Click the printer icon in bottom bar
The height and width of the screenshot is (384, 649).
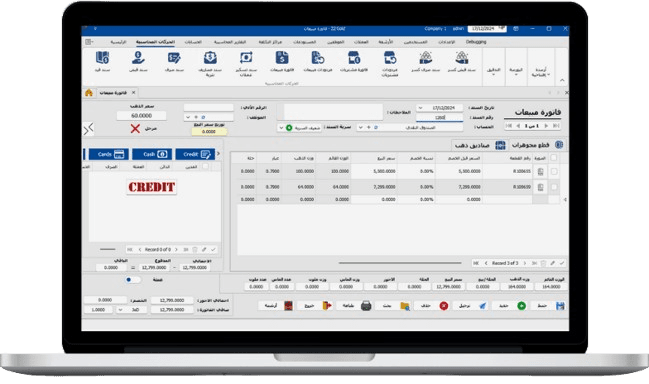pyautogui.click(x=366, y=306)
